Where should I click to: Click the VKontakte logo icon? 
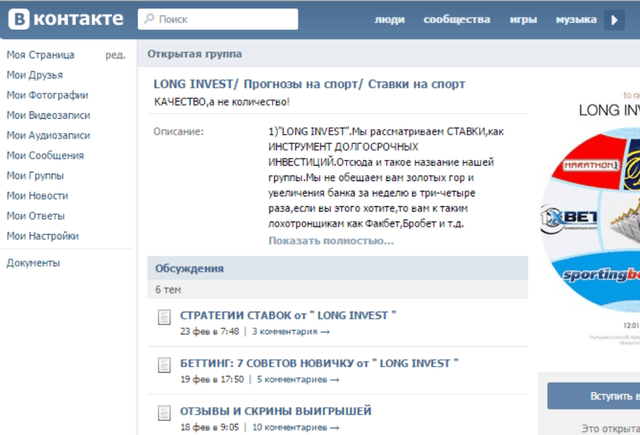[x=19, y=19]
